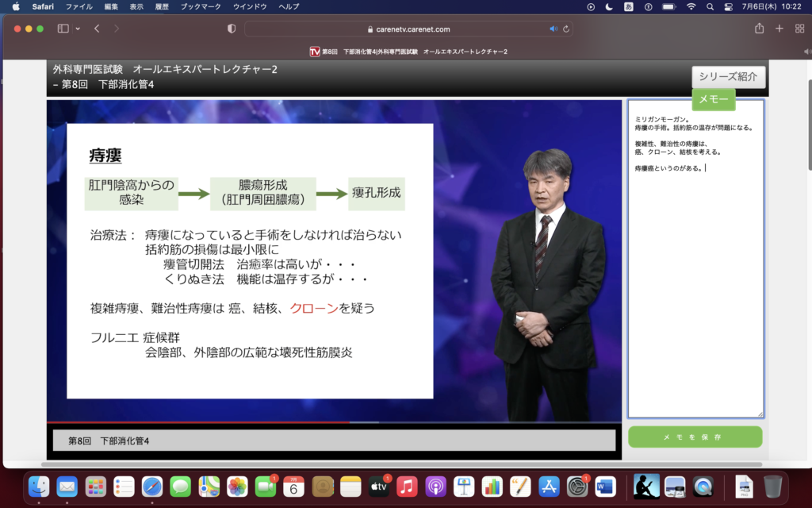Show the tab overview grid
The width and height of the screenshot is (812, 508).
(798, 29)
